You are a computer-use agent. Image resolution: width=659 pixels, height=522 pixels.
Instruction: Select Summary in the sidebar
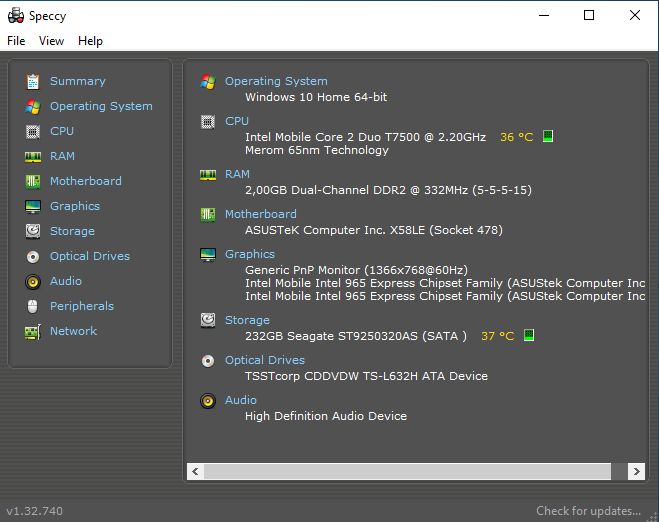[x=78, y=81]
